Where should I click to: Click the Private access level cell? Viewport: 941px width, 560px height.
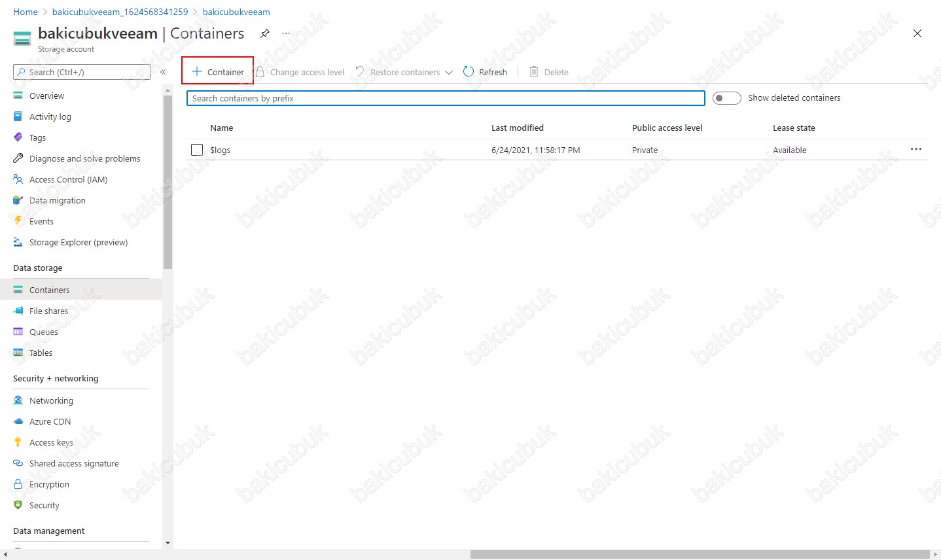[645, 150]
